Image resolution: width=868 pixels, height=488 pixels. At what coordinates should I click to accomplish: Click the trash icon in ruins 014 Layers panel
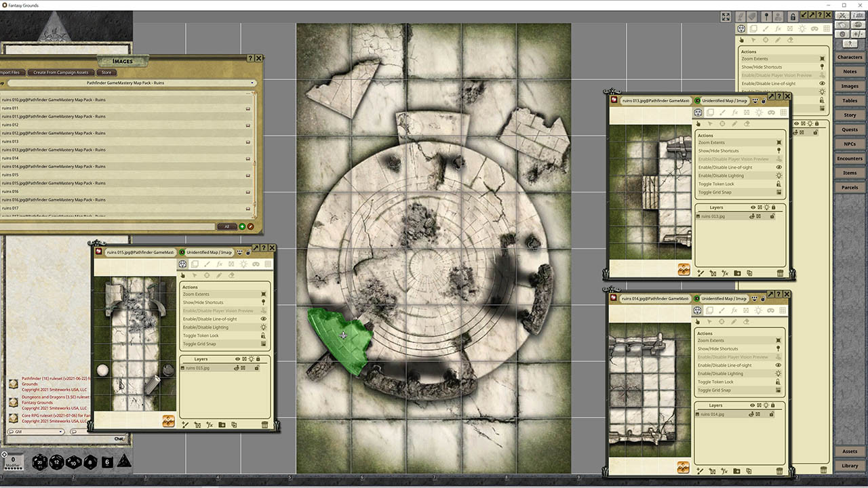780,471
